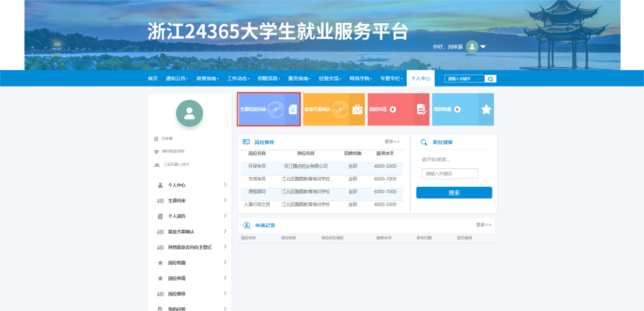Viewport: 644px width, 311px height.
Task: Click the icon of 就业方案确认 sidebar row
Action: [160, 232]
